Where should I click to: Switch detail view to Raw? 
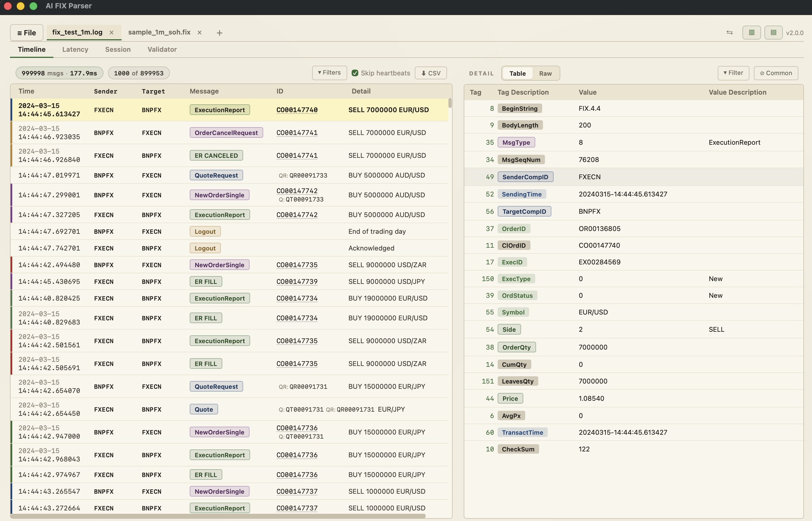(x=545, y=73)
